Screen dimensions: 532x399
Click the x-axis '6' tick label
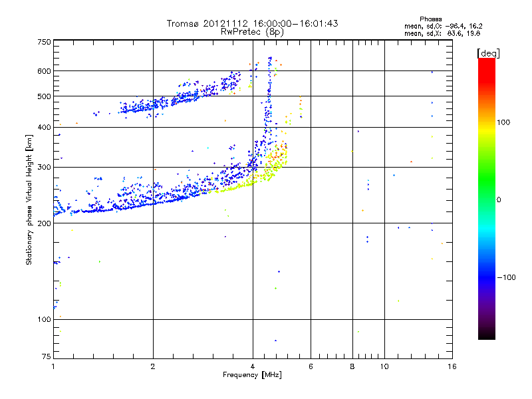pyautogui.click(x=311, y=366)
